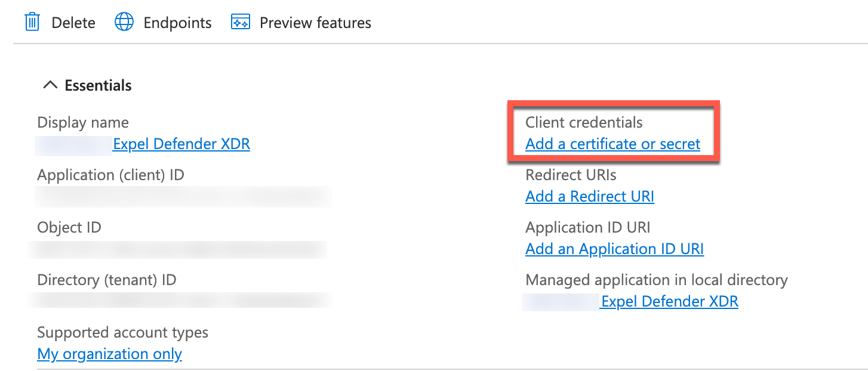Select the Delete toolbar label
This screenshot has height=371, width=868.
click(73, 23)
